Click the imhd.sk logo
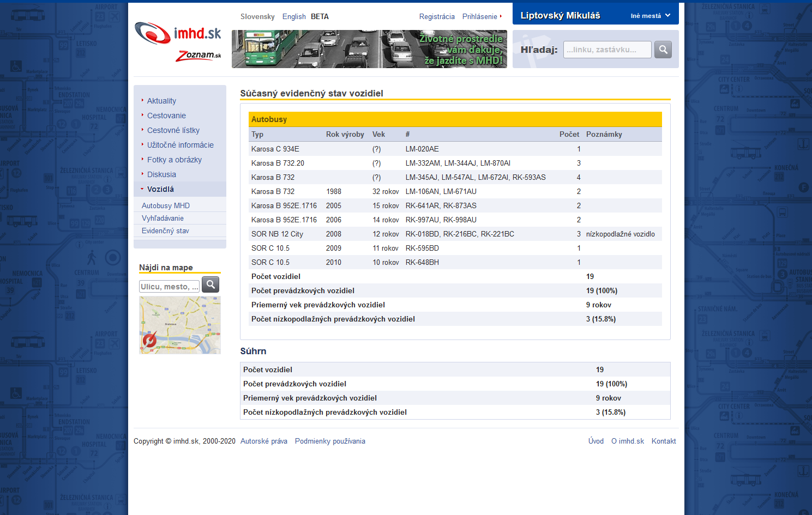Image resolution: width=812 pixels, height=515 pixels. [178, 34]
